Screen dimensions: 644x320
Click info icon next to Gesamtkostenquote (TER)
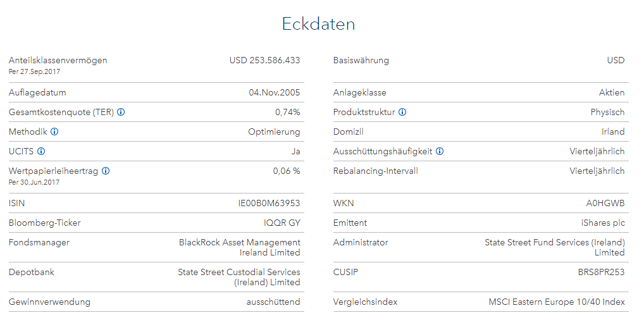pyautogui.click(x=121, y=112)
